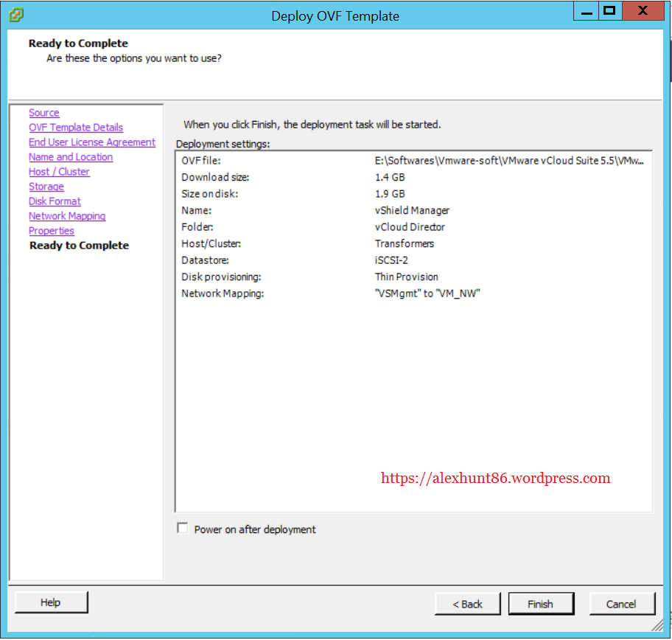Image resolution: width=672 pixels, height=640 pixels.
Task: Minimize the Deploy OVF Template window
Action: click(586, 11)
